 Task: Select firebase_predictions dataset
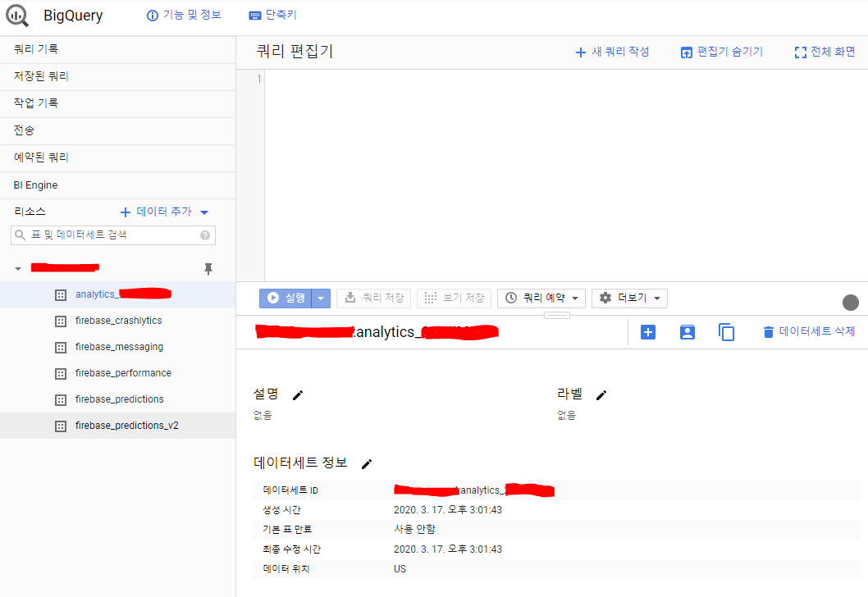[x=117, y=399]
